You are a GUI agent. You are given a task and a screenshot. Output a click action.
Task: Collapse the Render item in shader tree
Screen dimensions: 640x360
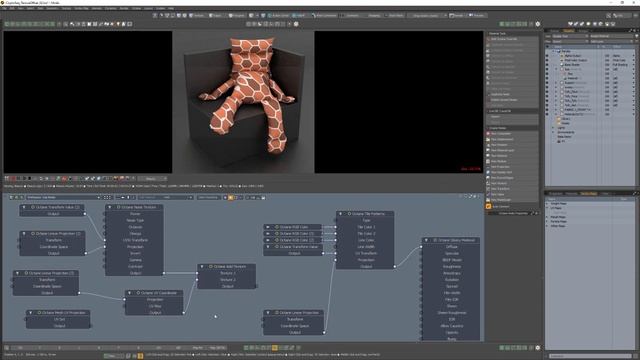pos(553,51)
